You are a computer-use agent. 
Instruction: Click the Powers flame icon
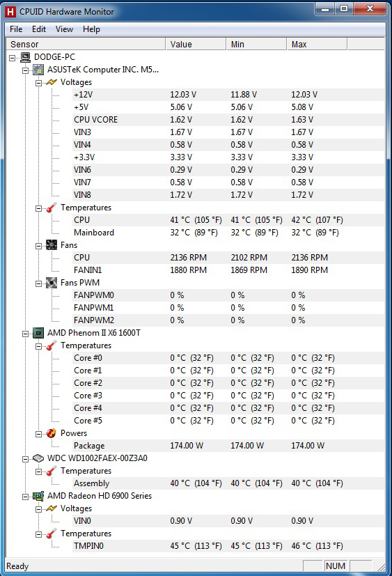pos(52,433)
